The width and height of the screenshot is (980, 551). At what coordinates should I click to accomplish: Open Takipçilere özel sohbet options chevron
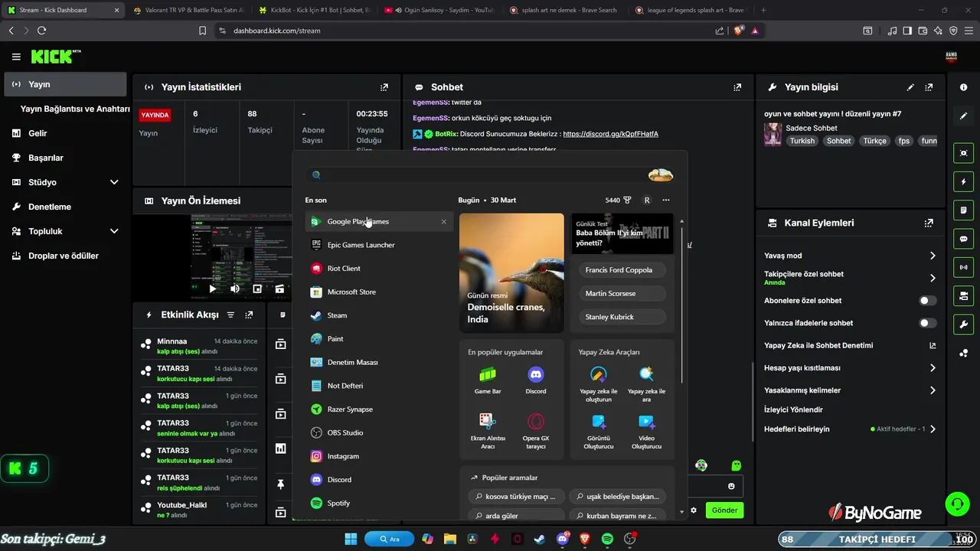point(933,278)
